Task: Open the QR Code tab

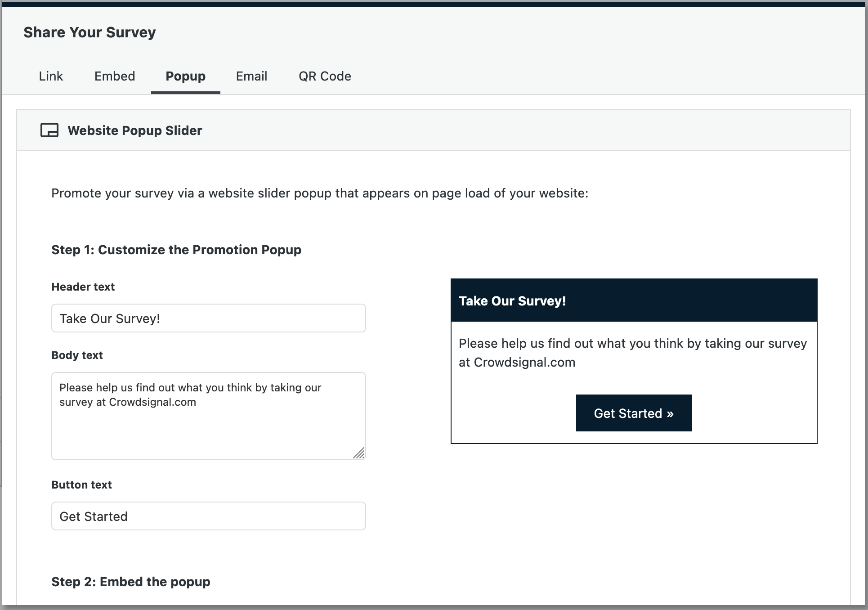Action: pos(325,76)
